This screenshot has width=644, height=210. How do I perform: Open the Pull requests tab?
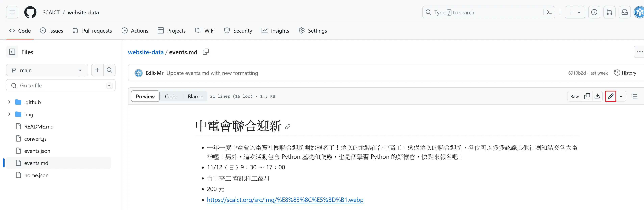tap(92, 31)
